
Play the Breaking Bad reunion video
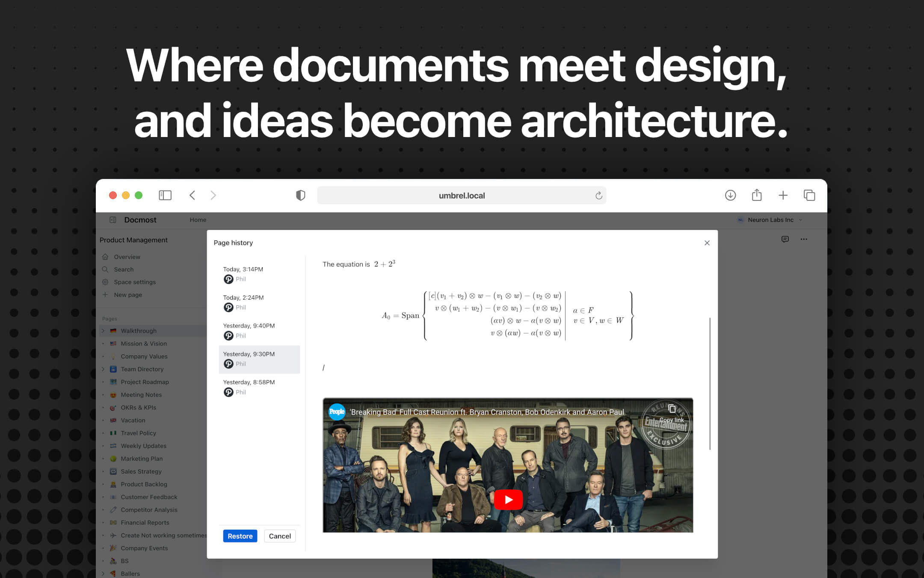coord(508,499)
